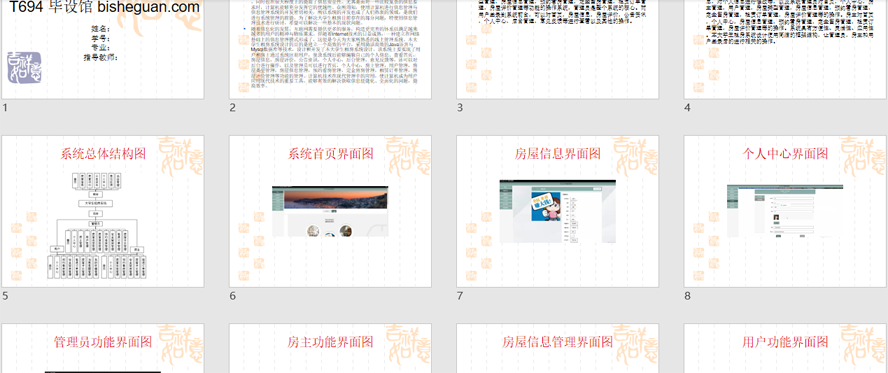Click the 房屋信息管理界面图 title text
Viewport: 888px width, 373px height.
(558, 342)
